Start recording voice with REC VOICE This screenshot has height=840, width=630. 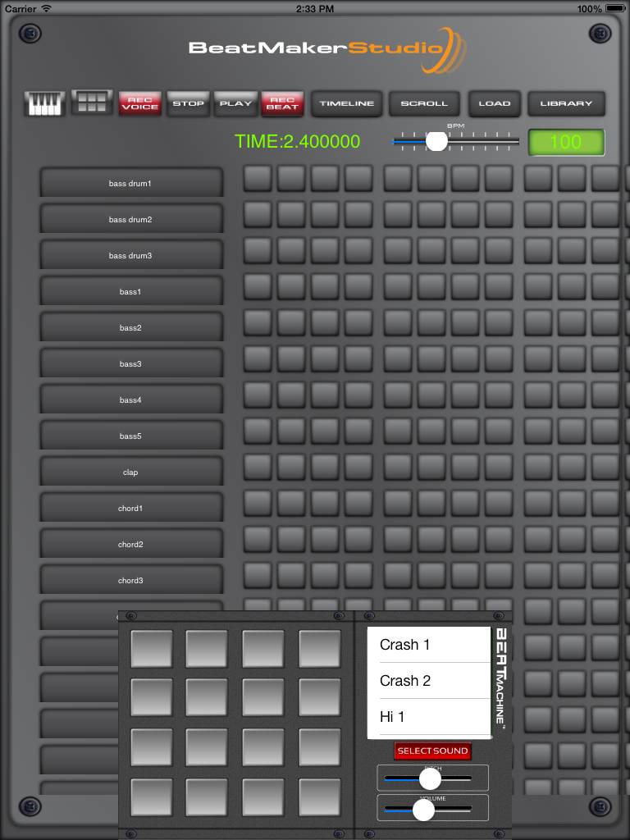139,103
